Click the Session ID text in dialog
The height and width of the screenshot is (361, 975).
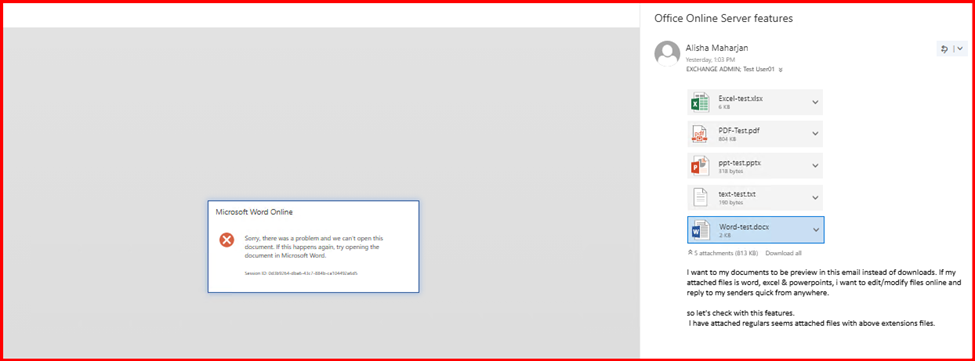coord(302,273)
